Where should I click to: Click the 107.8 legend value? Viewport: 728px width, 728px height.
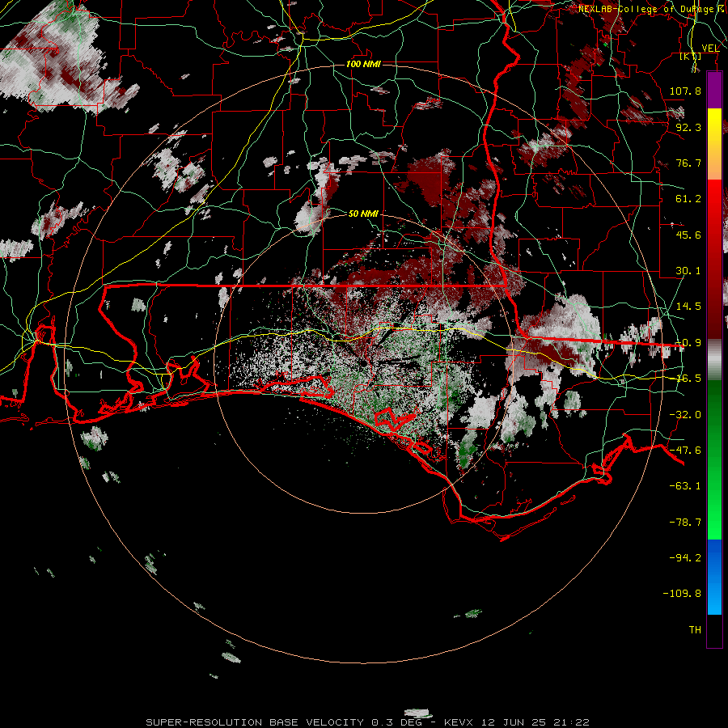pyautogui.click(x=685, y=91)
